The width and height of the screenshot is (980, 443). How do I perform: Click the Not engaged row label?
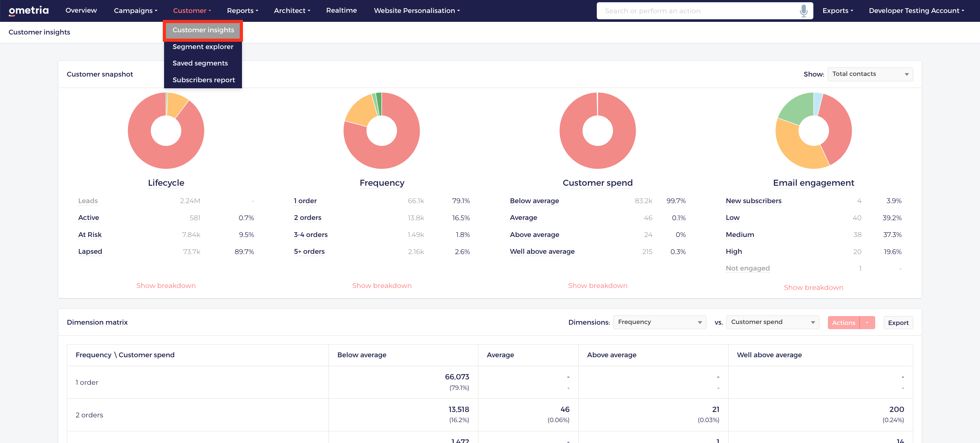point(748,268)
